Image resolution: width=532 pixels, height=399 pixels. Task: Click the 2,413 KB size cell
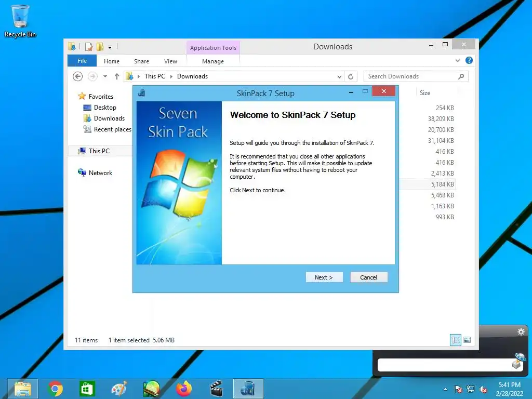443,174
